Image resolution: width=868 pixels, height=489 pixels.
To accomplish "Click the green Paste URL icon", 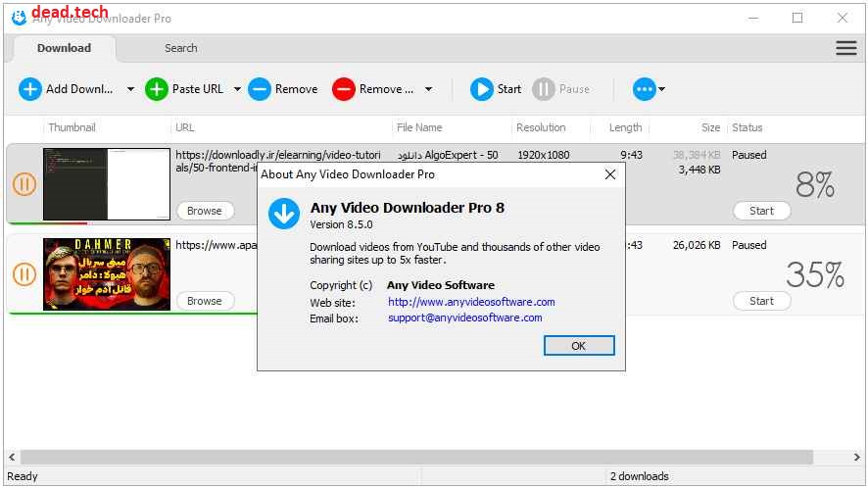I will click(x=156, y=89).
